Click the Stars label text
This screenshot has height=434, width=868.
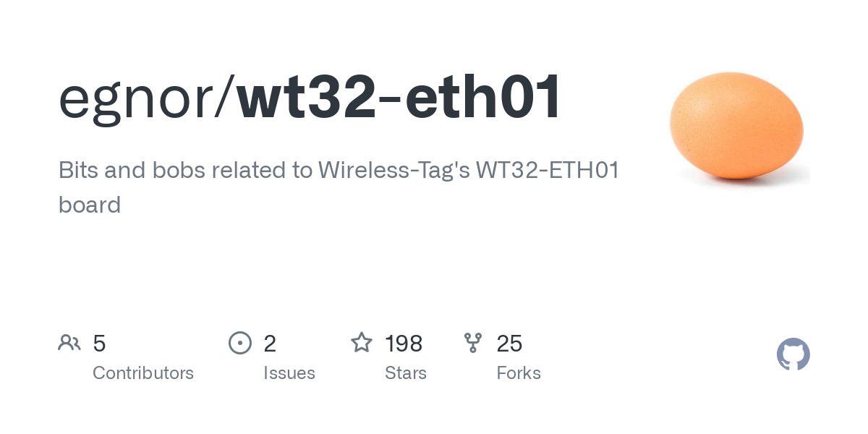406,373
